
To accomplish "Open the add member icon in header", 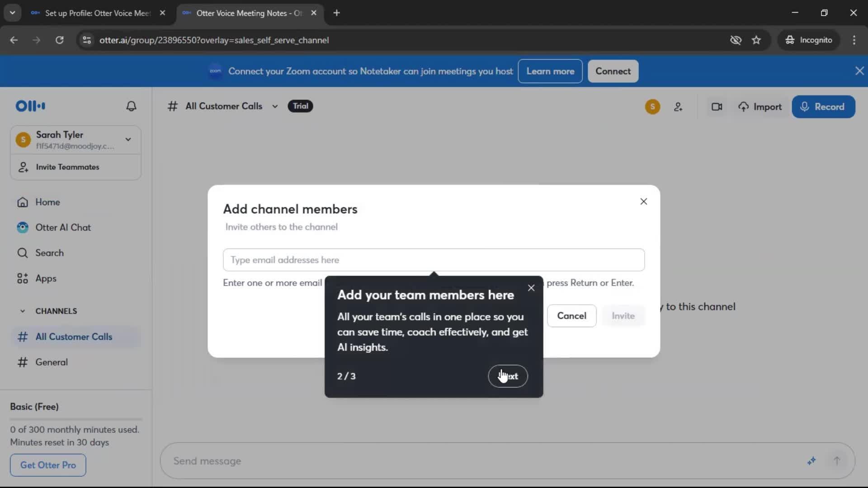I will [x=678, y=107].
